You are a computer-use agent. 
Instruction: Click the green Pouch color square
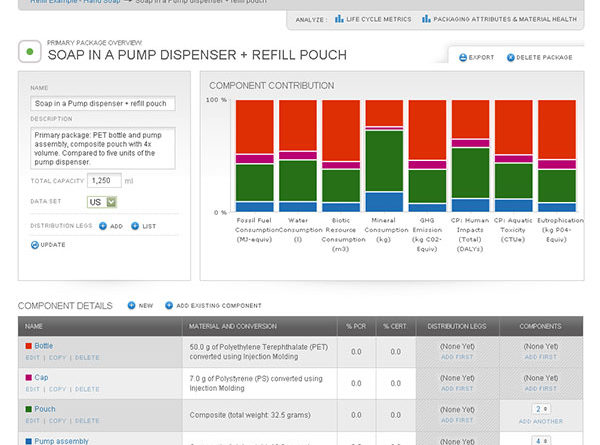click(x=28, y=409)
